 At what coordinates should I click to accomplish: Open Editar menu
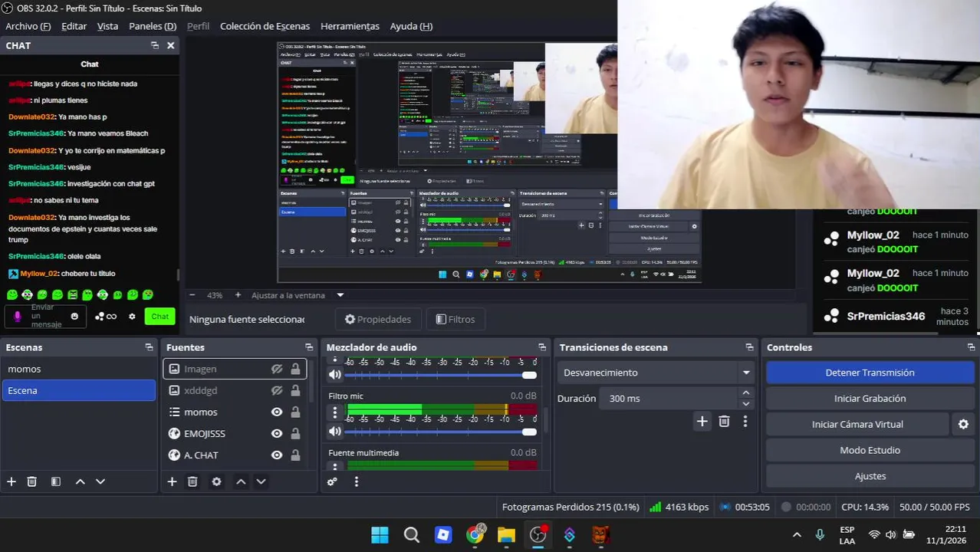[x=74, y=26]
